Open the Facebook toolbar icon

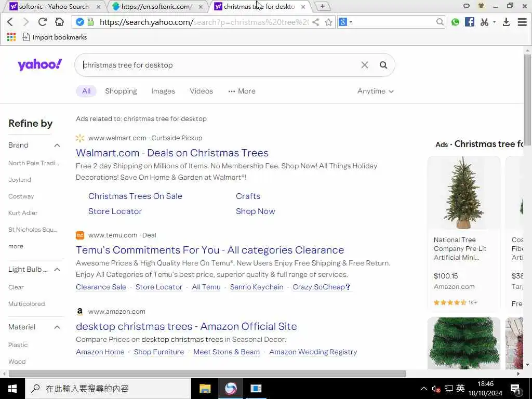coord(470,22)
